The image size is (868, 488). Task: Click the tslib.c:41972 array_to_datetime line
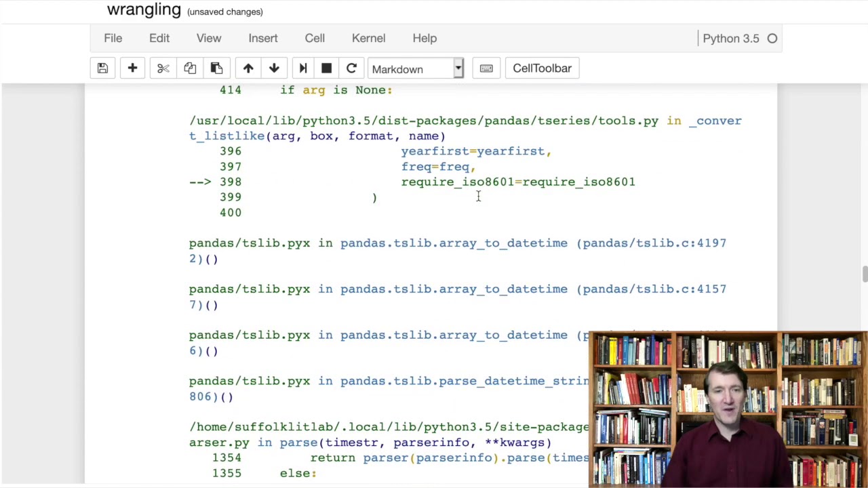(x=458, y=251)
